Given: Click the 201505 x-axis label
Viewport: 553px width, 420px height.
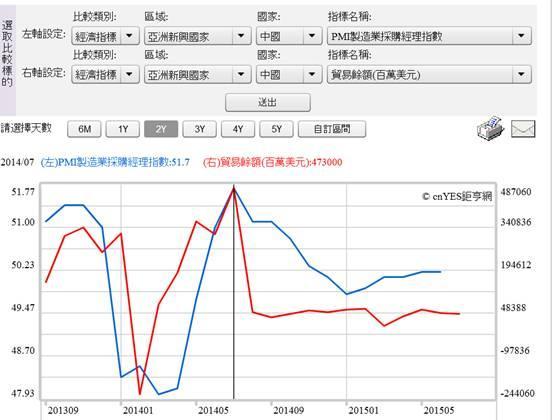Looking at the screenshot, I should tap(439, 410).
